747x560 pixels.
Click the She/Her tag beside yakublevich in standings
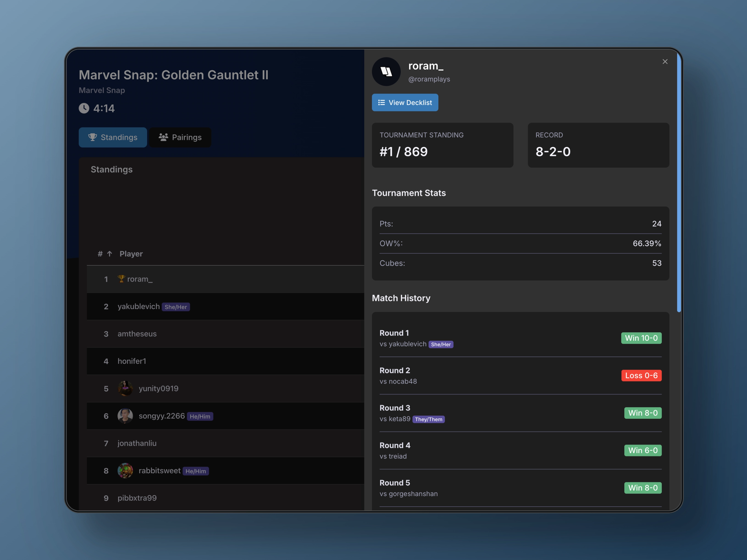[x=176, y=307]
